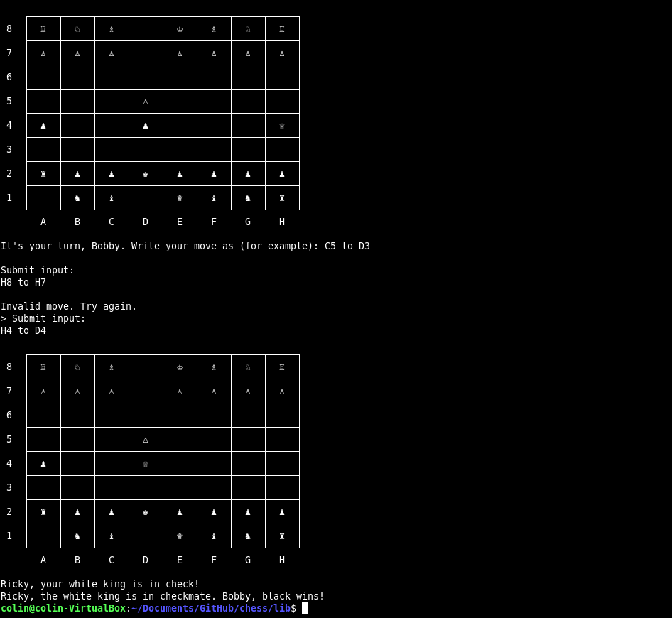The image size is (672, 618).
Task: Click the black pawn on A4
Action: [43, 463]
